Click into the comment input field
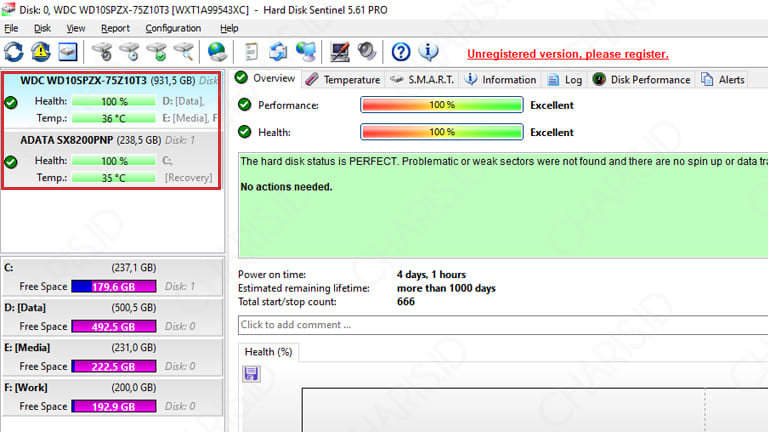Image resolution: width=768 pixels, height=432 pixels. click(x=503, y=325)
